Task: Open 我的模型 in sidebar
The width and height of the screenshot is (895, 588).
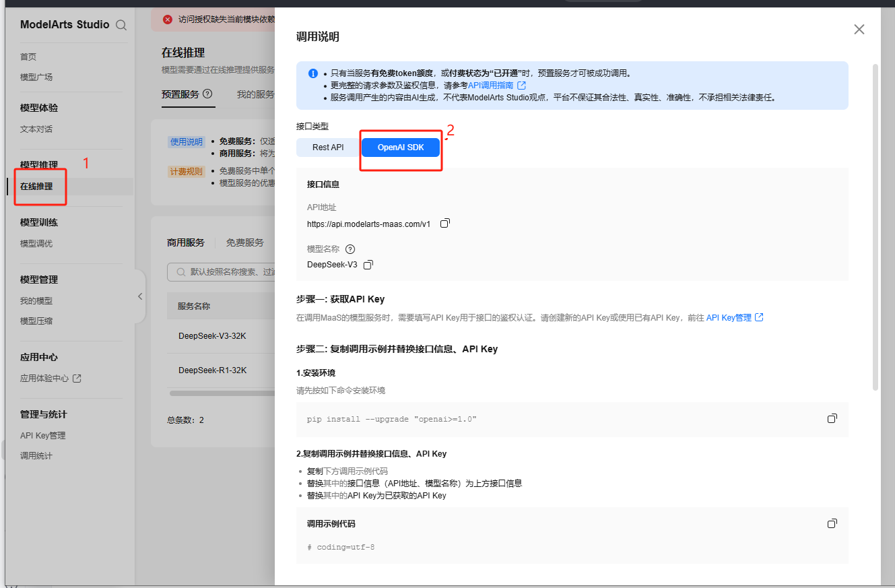Action: pyautogui.click(x=36, y=301)
